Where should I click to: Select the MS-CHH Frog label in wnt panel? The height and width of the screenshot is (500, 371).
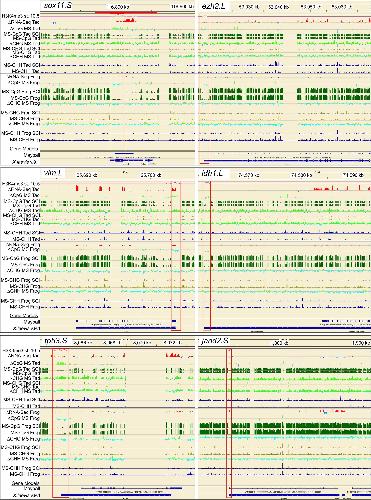25,307
